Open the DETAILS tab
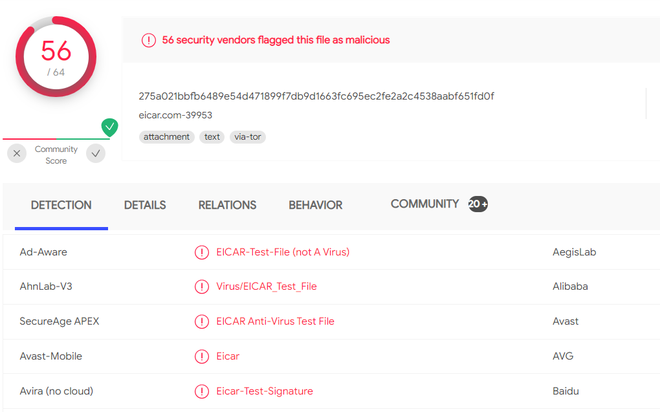The image size is (660, 412). pyautogui.click(x=145, y=205)
